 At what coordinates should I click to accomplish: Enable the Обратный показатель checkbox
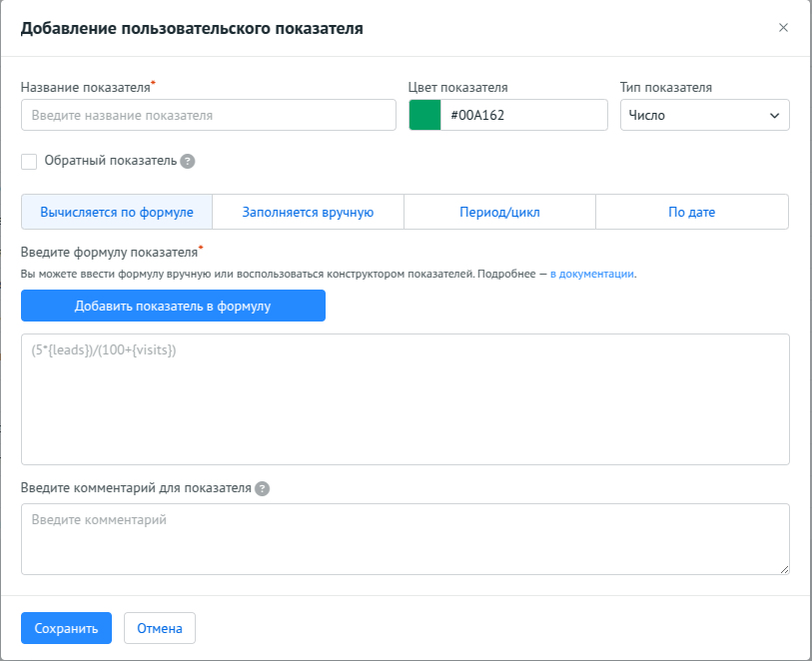click(29, 161)
